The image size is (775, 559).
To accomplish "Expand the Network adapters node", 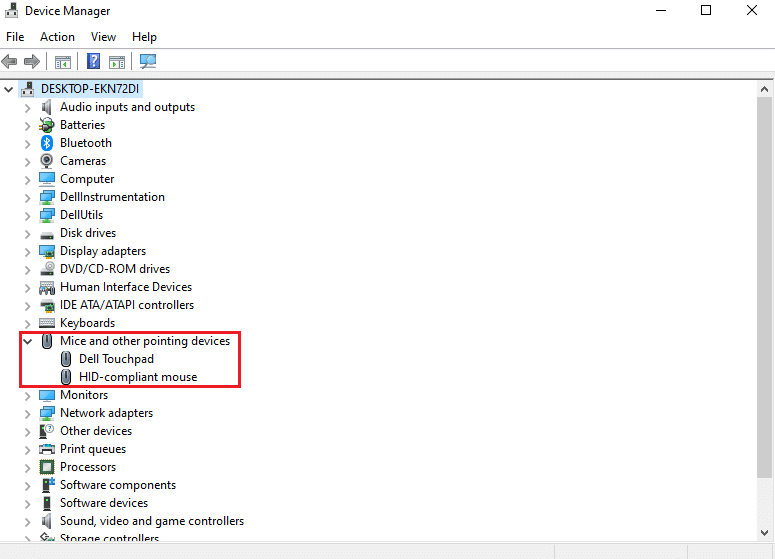I will point(28,414).
